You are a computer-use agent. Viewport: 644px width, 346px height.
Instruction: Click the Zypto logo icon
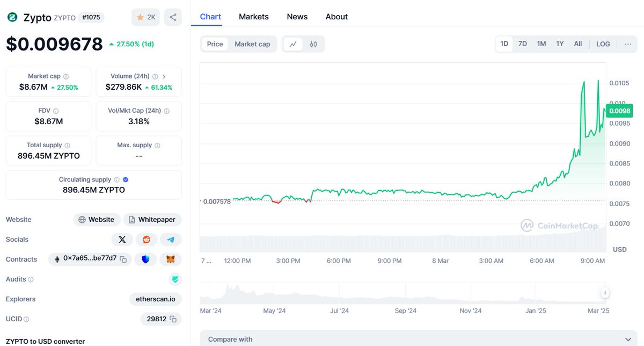tap(12, 17)
